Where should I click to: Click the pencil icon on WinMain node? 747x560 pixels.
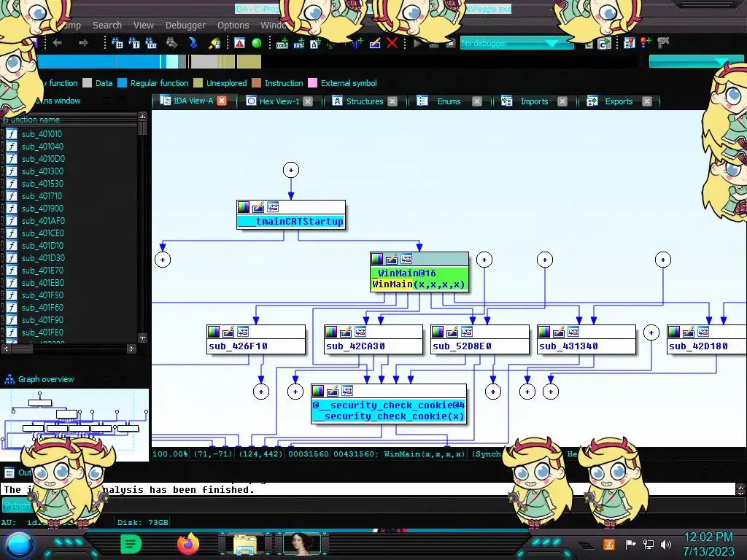coord(392,259)
